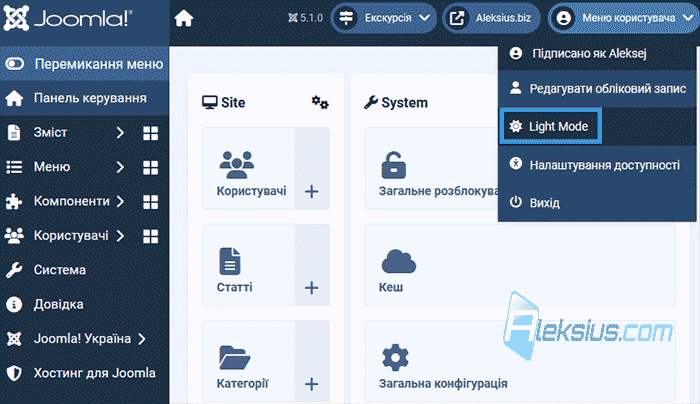This screenshot has width=700, height=404.
Task: Open the Екскурсія tours dropdown
Action: [x=383, y=18]
